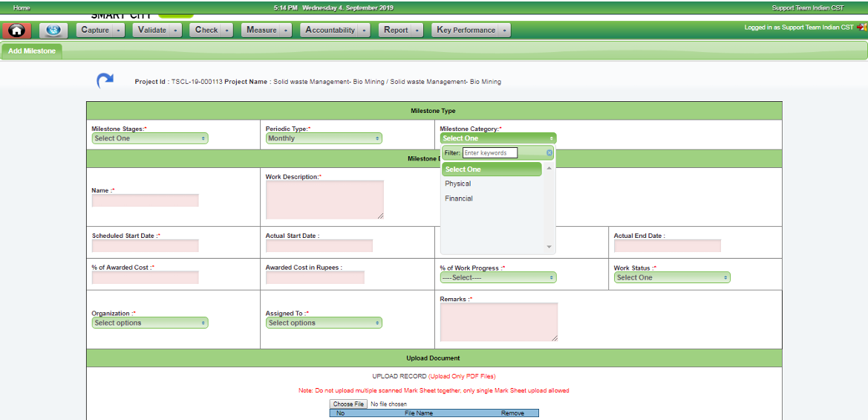This screenshot has height=420, width=868.
Task: Expand the Periodic Type dropdown showing Monthly
Action: tap(324, 138)
